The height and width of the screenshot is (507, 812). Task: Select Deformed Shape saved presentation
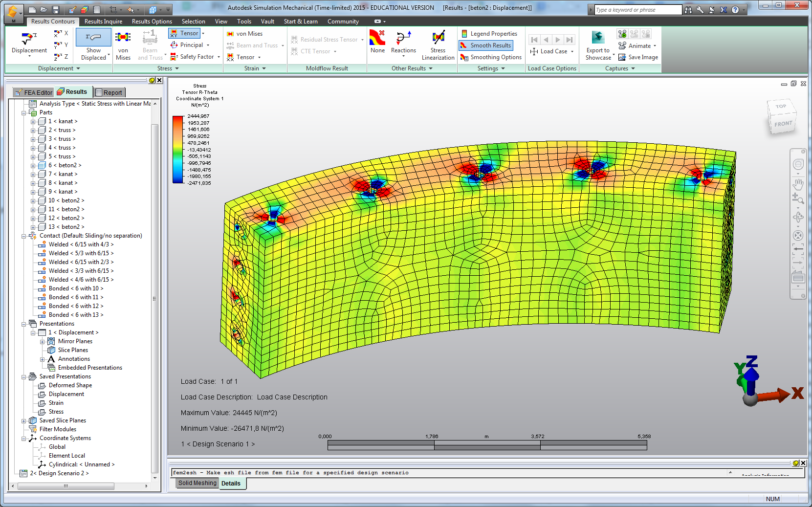tap(70, 385)
